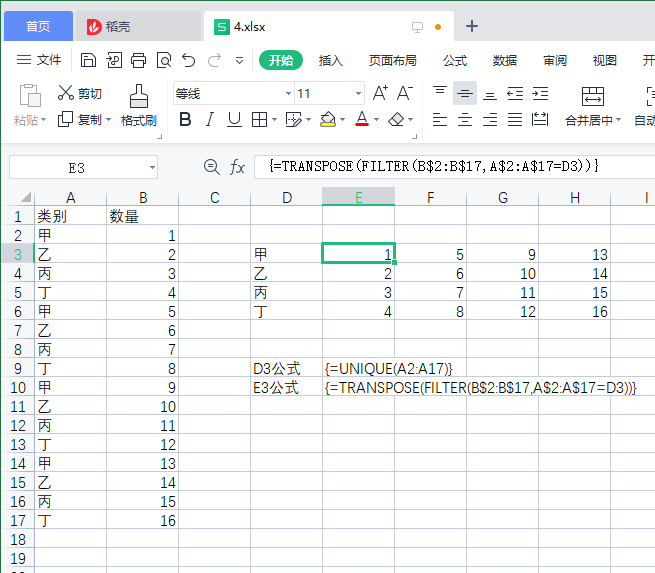
Task: Click the Clear eraser icon
Action: (396, 120)
